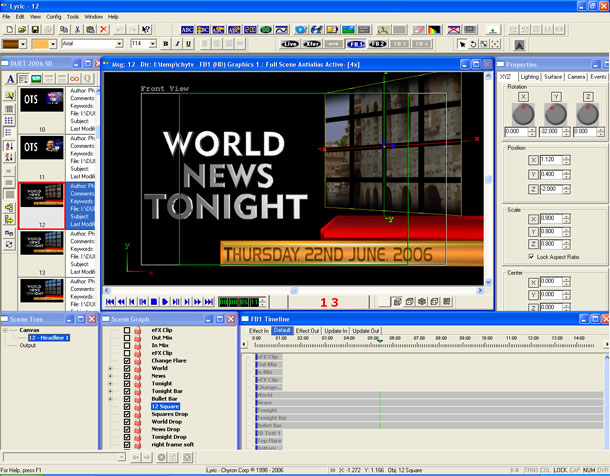Jump to last frame button
This screenshot has height=476, width=610.
[209, 302]
